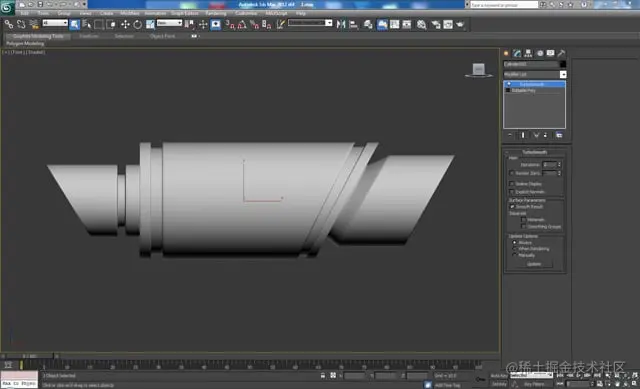Switch to the Modify command panel

pos(517,53)
